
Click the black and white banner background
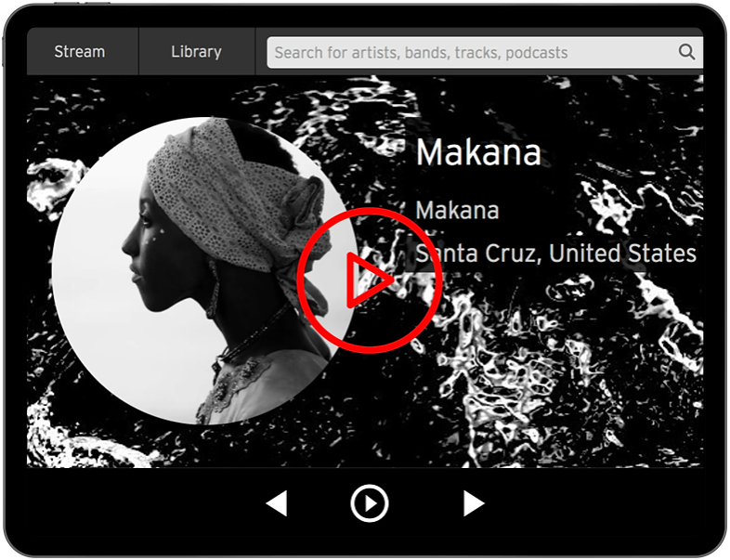[557, 390]
